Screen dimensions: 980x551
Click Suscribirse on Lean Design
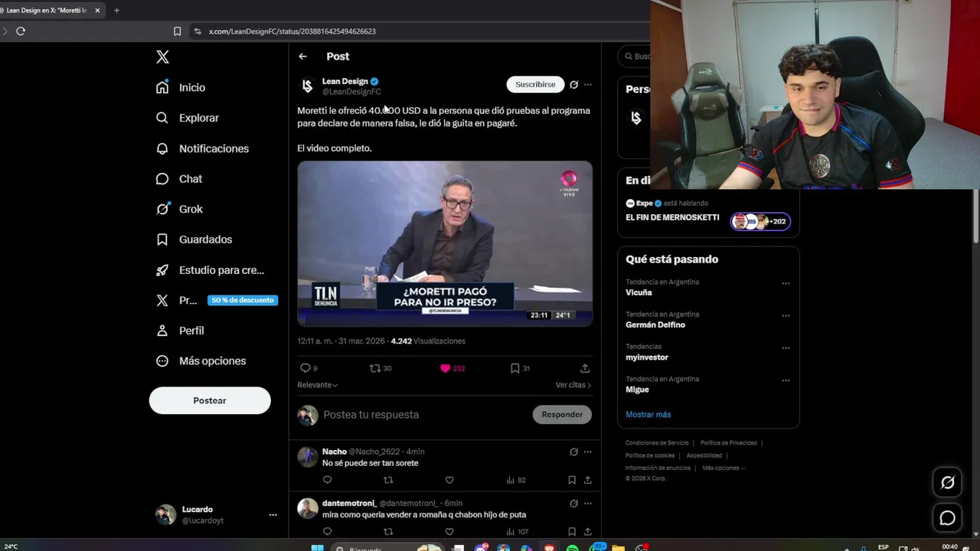coord(535,84)
